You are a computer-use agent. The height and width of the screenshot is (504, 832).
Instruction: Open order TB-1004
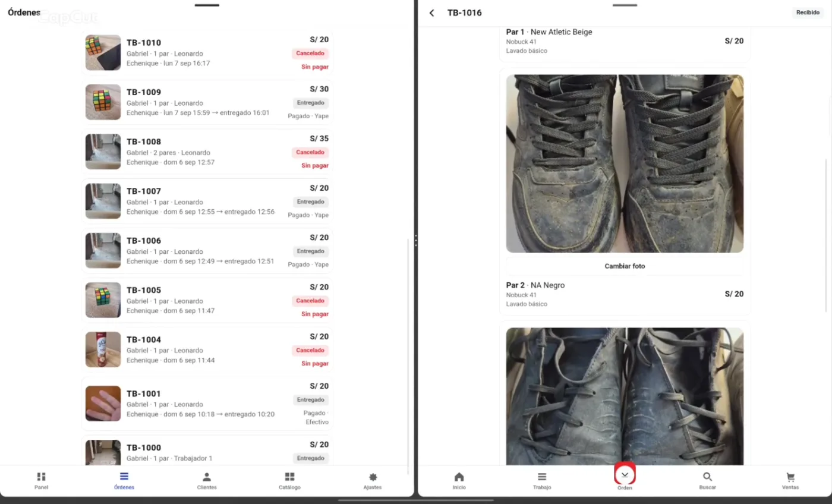[x=207, y=349]
